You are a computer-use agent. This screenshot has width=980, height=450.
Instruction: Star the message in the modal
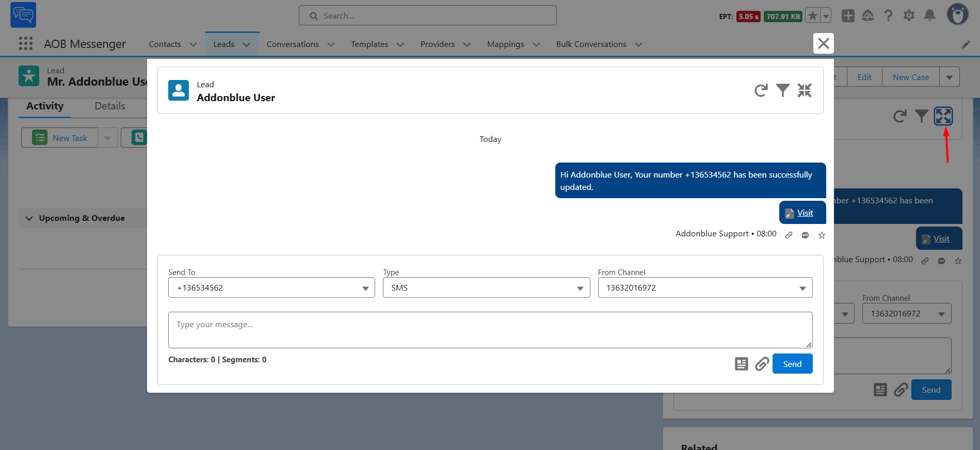[822, 235]
